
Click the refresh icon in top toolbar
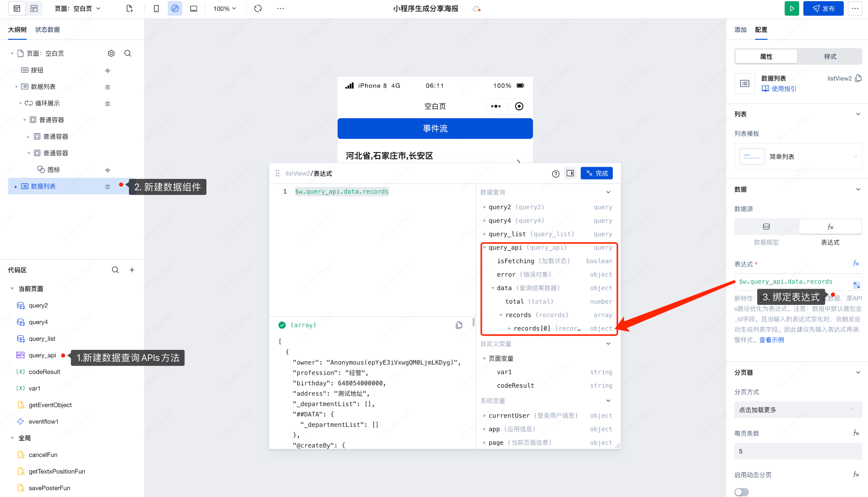258,8
